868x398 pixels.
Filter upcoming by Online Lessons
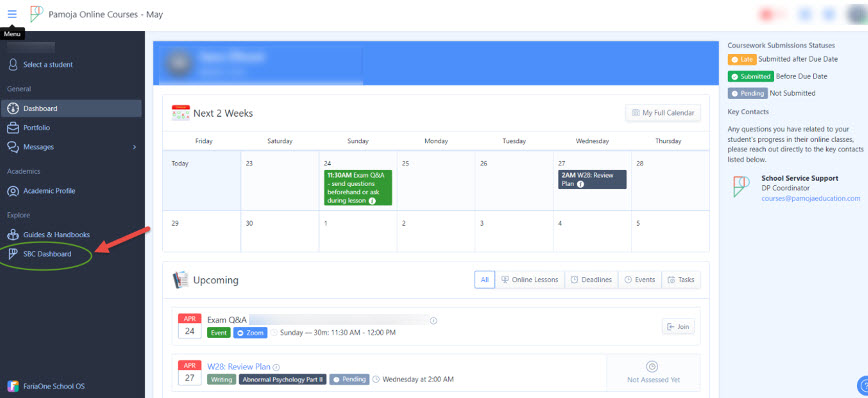(530, 280)
